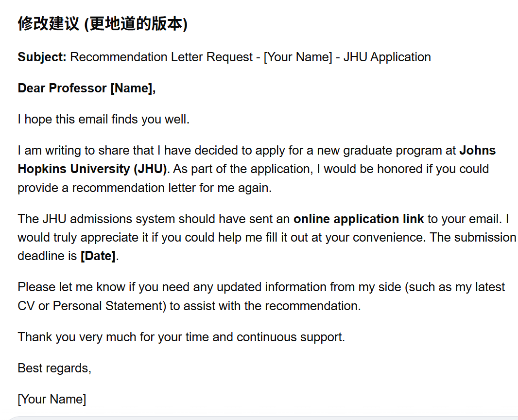Click the bold "online application link" text
518x420 pixels.
click(359, 219)
